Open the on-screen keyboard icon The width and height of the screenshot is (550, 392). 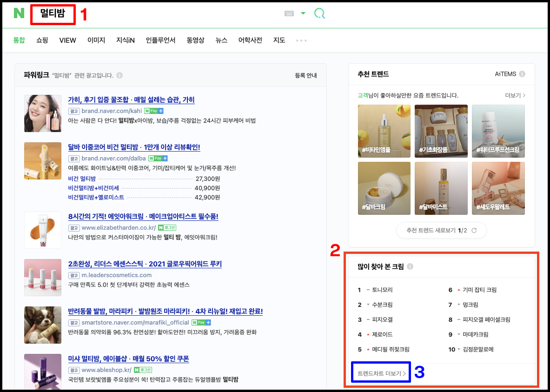(288, 13)
